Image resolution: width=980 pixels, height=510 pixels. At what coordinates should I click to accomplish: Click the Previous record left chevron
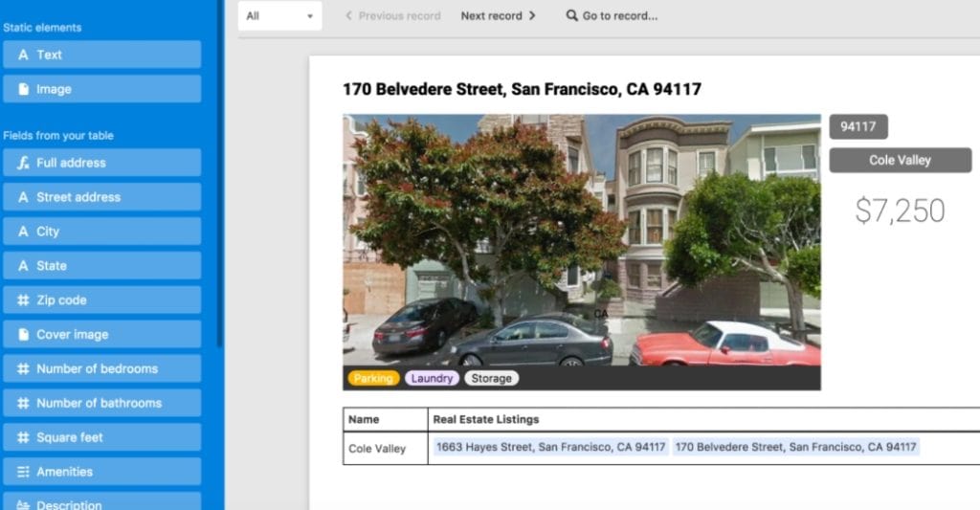coord(348,15)
